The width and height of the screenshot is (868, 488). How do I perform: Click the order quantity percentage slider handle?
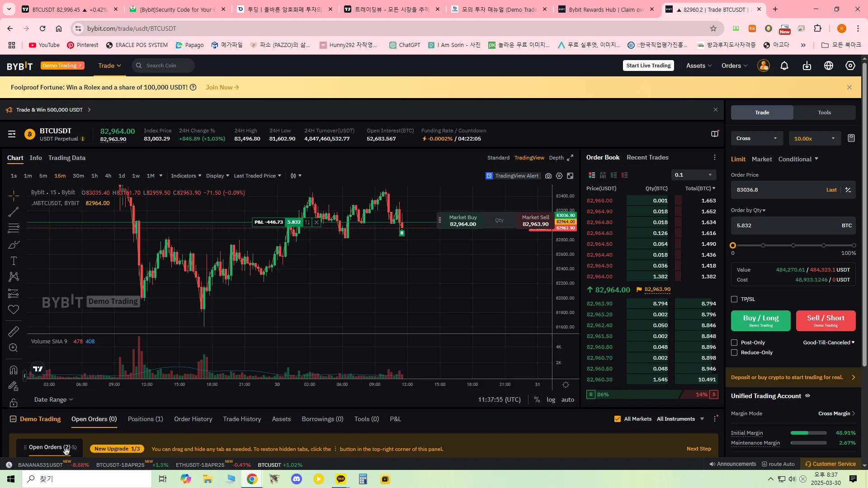[x=733, y=245]
